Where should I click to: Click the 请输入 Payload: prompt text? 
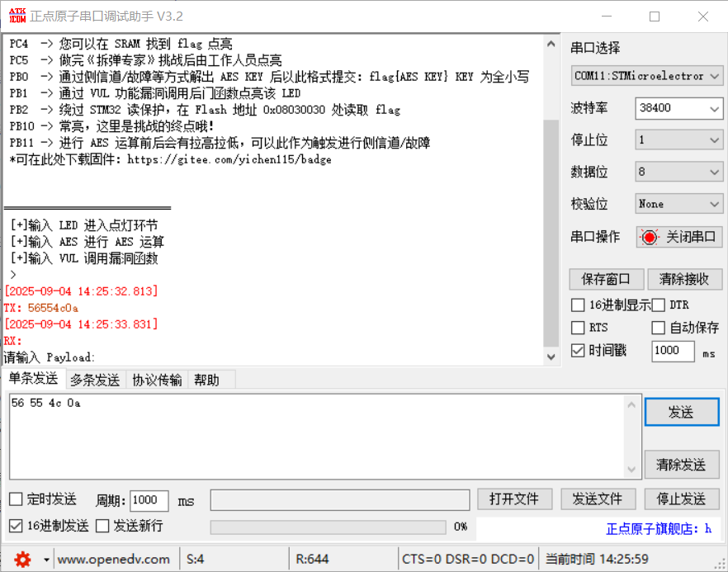tap(50, 357)
